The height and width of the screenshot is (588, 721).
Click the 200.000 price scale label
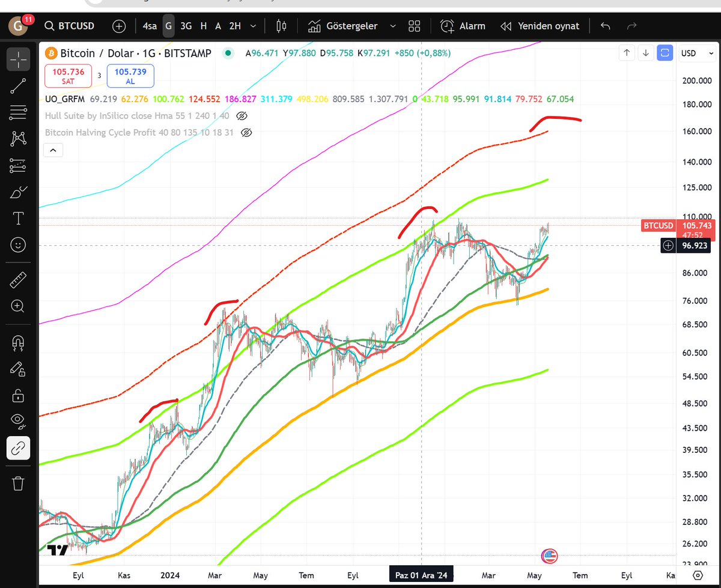point(696,81)
